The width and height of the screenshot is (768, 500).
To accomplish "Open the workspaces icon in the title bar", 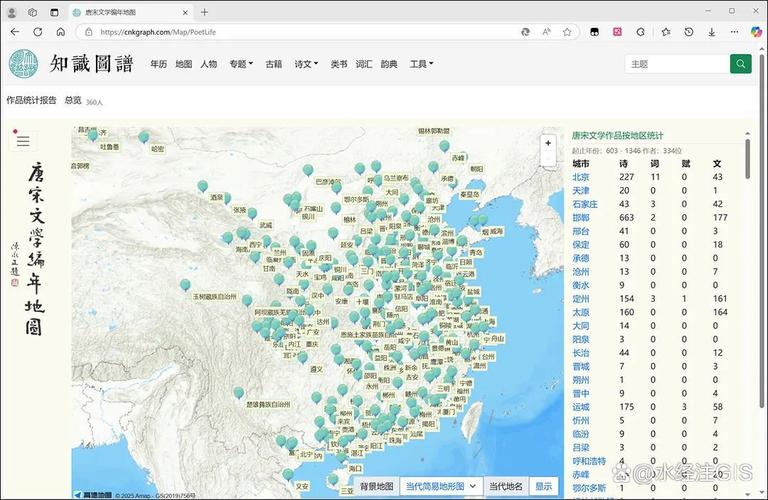I will [32, 12].
